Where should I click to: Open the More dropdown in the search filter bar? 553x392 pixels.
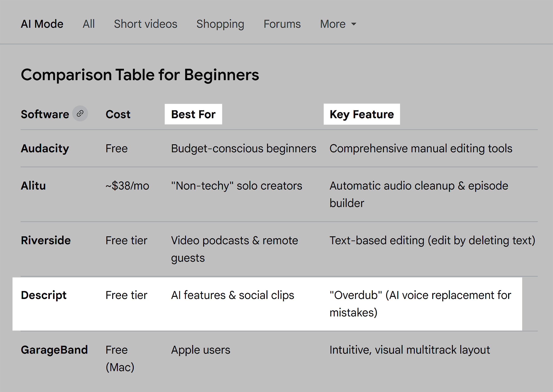click(338, 24)
